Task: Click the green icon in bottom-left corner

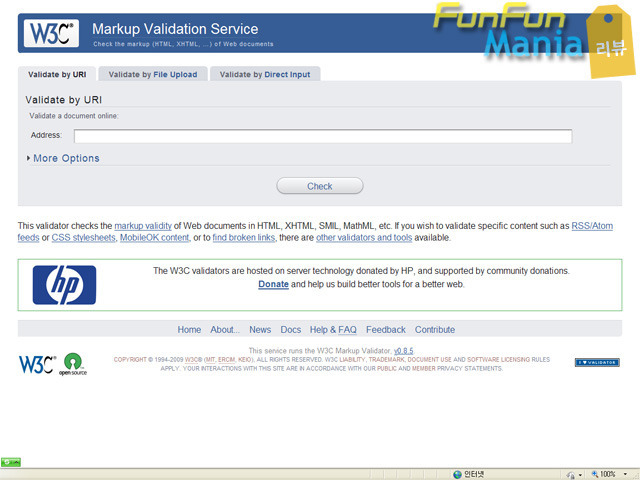Action: click(11, 462)
